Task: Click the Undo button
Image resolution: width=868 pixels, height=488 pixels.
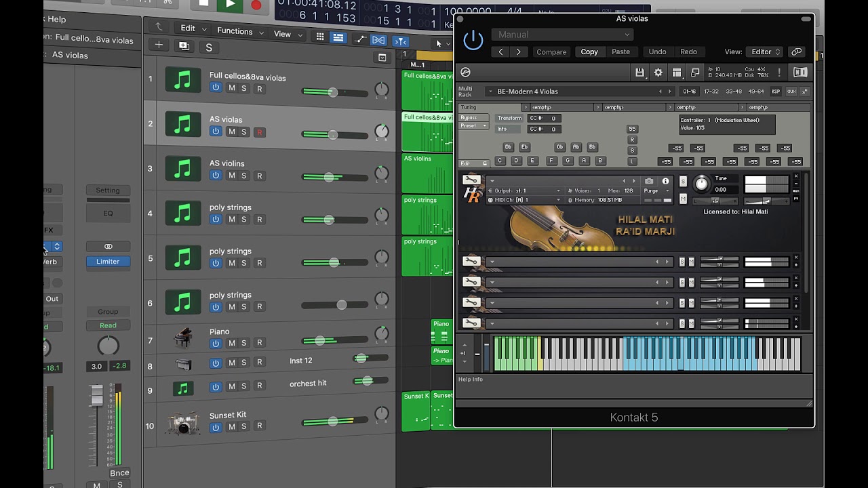Action: (657, 52)
